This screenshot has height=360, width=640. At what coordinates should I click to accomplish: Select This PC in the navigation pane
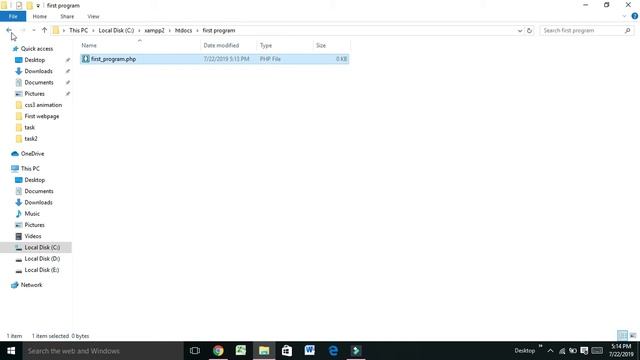[x=30, y=169]
